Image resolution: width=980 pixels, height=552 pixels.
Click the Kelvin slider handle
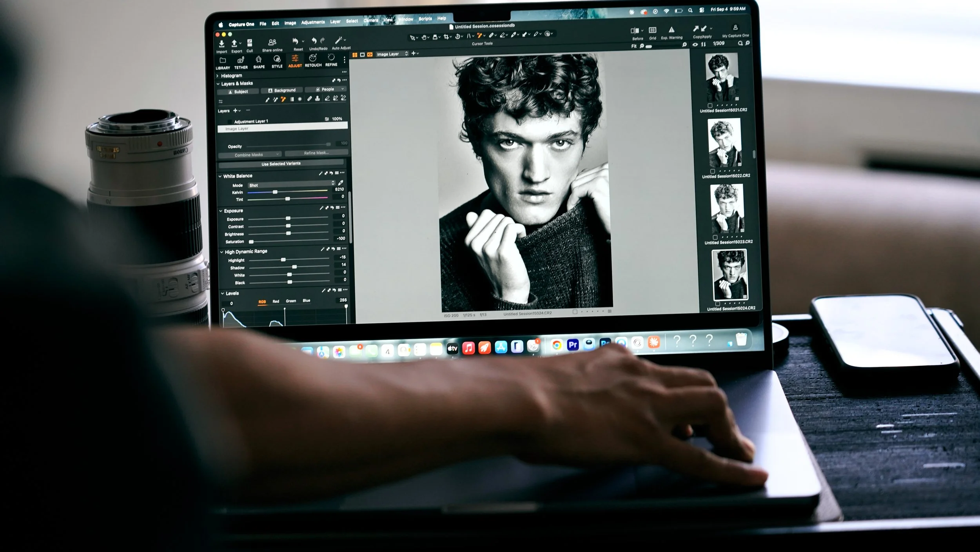pyautogui.click(x=275, y=192)
